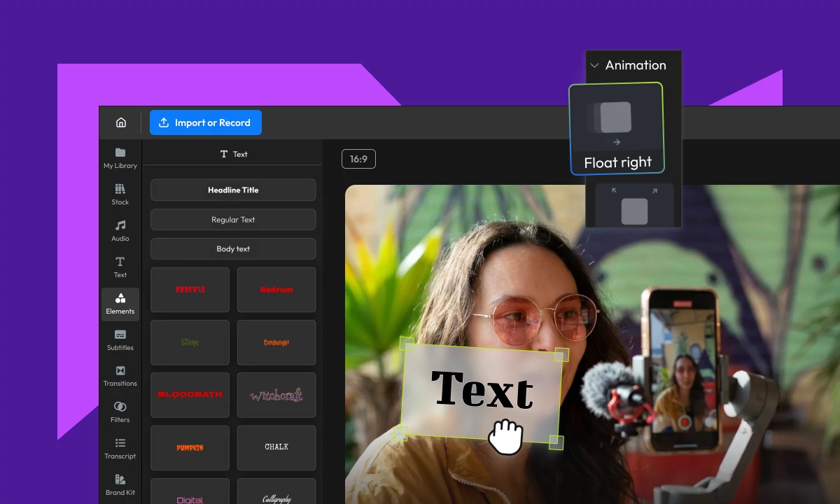840x504 pixels.
Task: Open the Brand Kit panel
Action: 120,485
